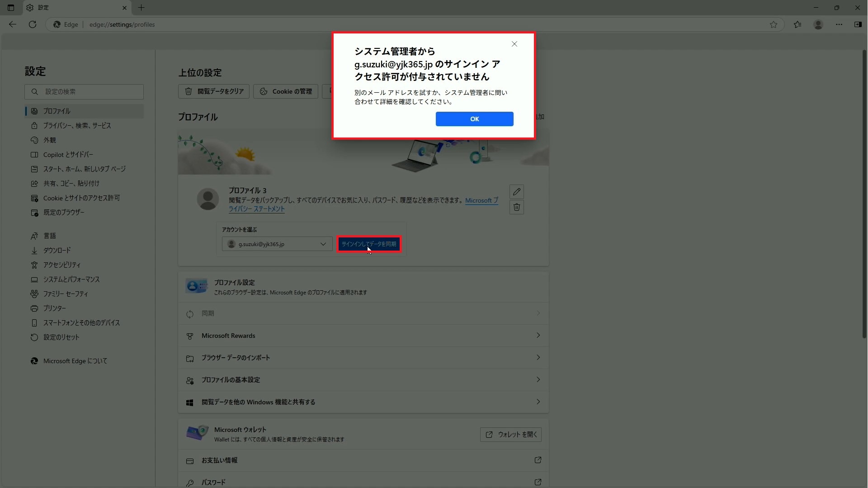Select ダウンロード in settings sidebar

pos(57,251)
